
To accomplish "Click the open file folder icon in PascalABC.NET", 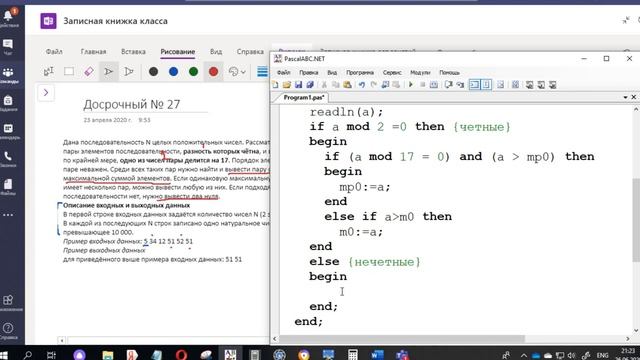I will click(x=287, y=84).
